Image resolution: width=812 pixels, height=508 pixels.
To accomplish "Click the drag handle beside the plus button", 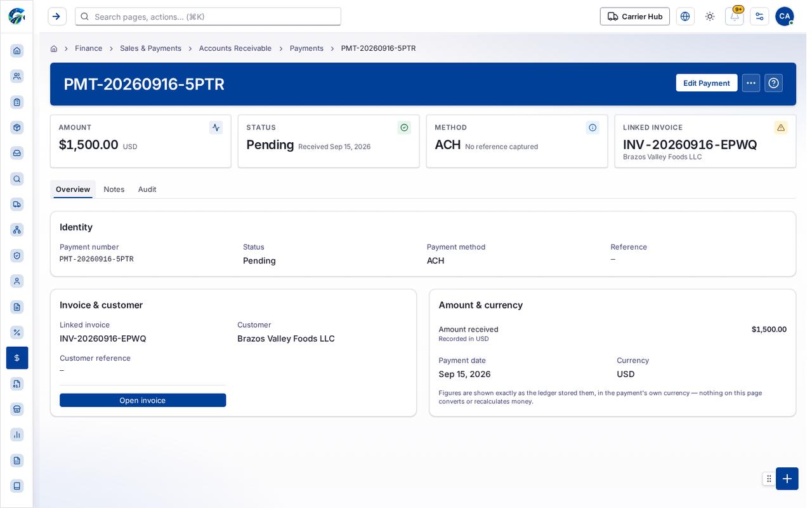I will [769, 479].
